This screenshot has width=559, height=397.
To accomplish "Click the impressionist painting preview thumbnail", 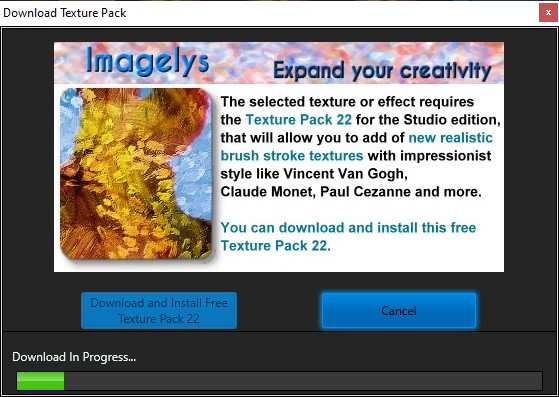I will (x=136, y=174).
